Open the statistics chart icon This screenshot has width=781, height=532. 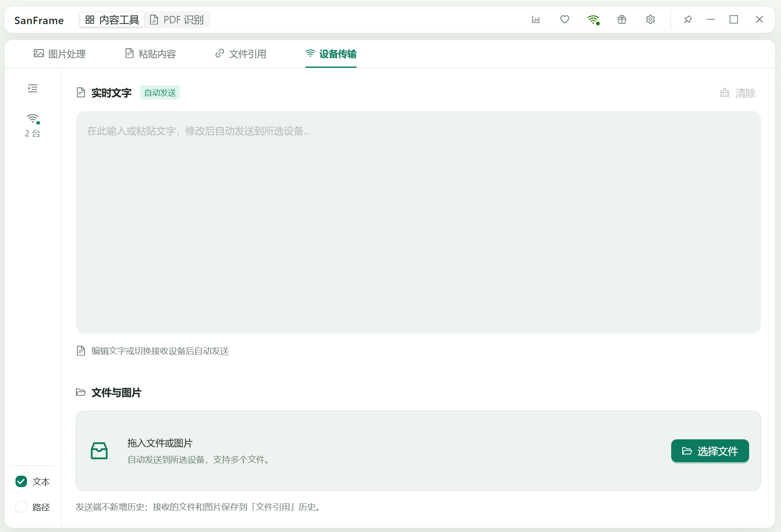coord(536,20)
